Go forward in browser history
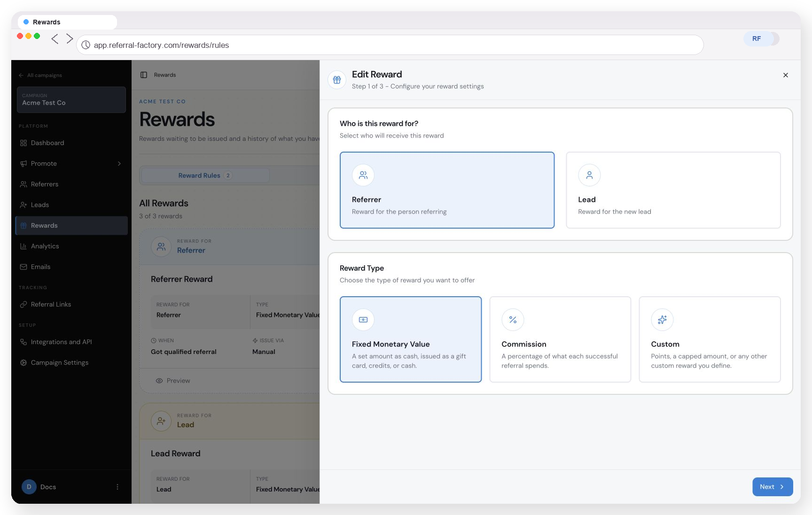This screenshot has width=812, height=515. coord(70,38)
